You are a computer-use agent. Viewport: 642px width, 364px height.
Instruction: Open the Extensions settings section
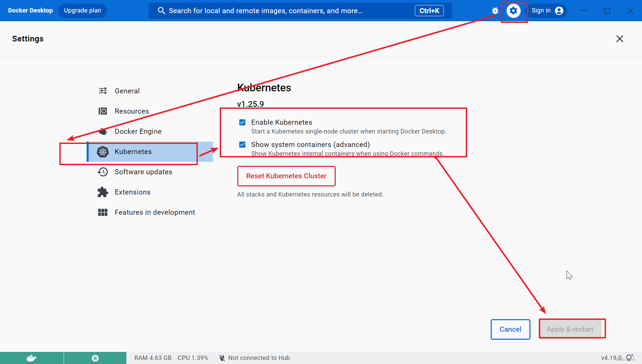[150, 192]
